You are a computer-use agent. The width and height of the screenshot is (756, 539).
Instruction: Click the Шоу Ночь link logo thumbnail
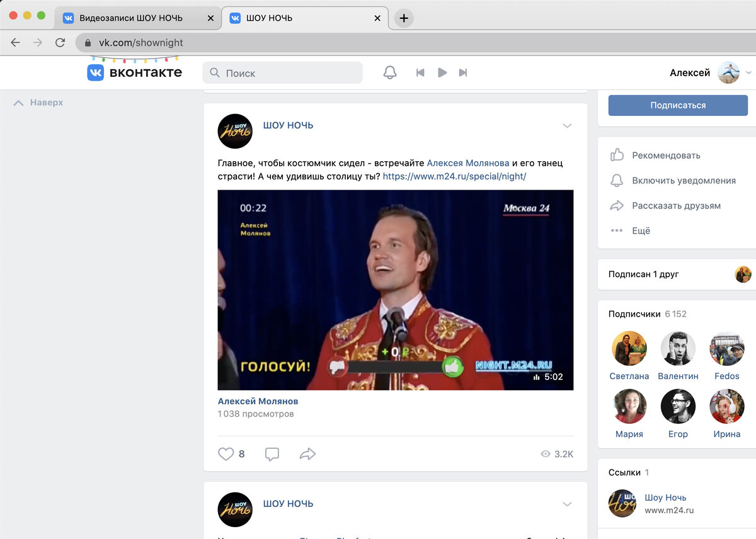[622, 504]
